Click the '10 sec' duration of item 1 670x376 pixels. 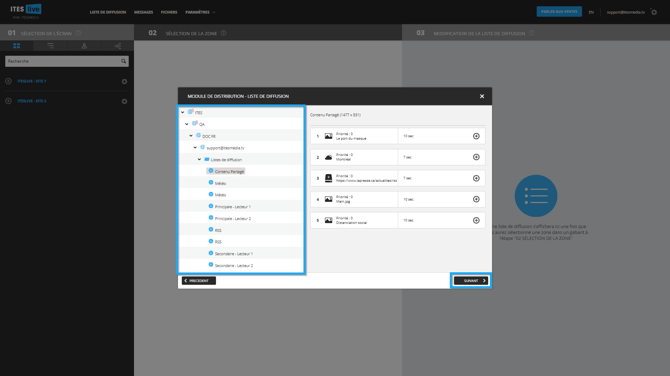408,136
